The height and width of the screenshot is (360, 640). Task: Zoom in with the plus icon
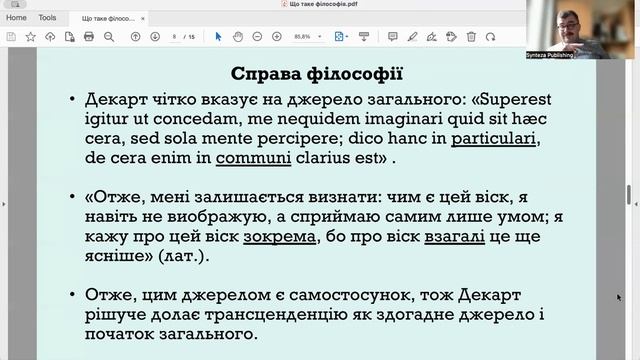click(x=277, y=37)
